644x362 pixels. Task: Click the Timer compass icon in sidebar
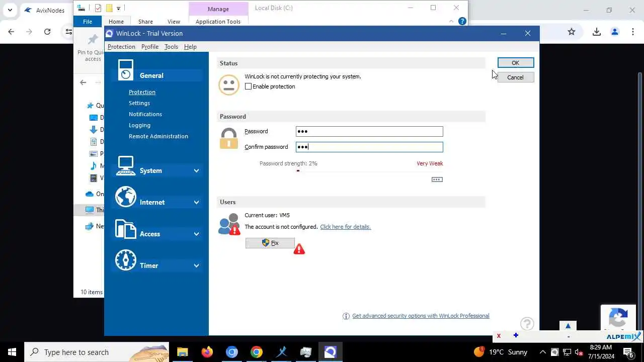(126, 260)
